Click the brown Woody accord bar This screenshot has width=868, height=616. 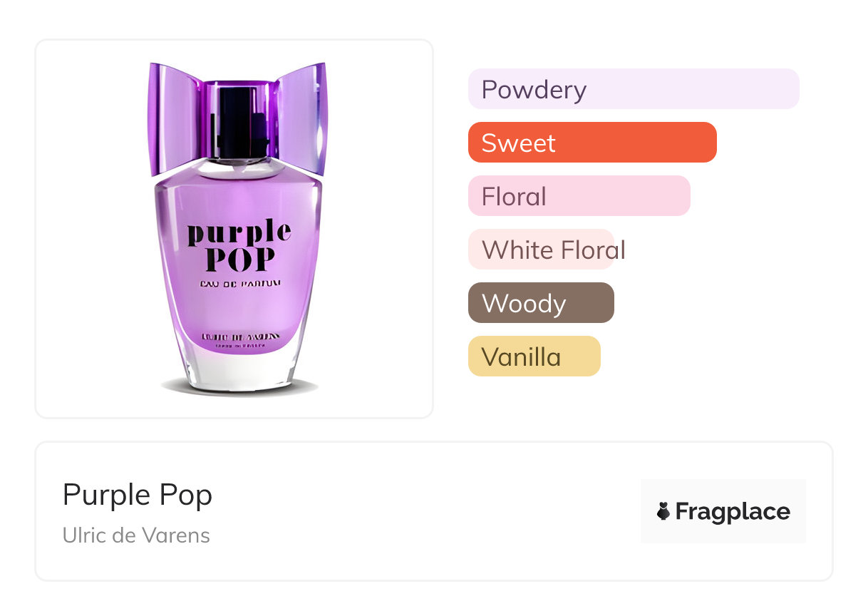[541, 303]
